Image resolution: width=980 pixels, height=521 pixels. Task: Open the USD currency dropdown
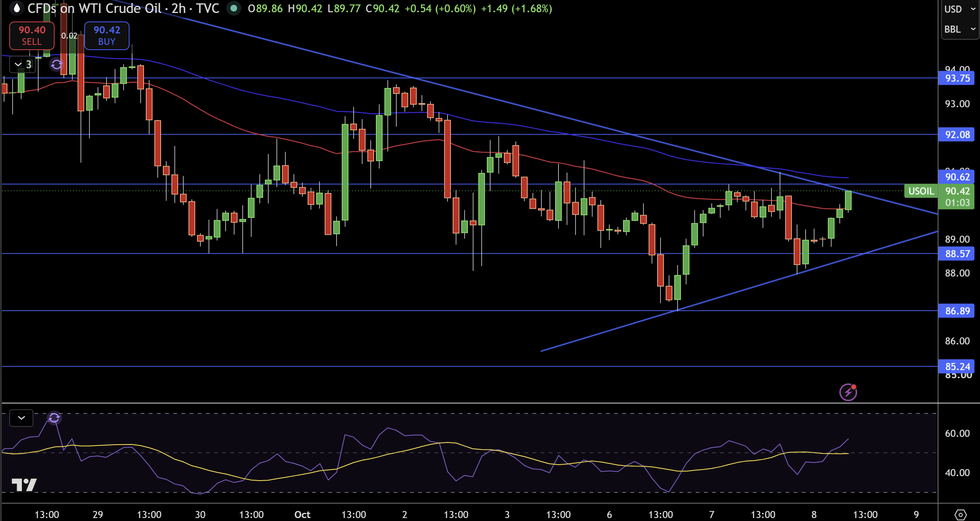pos(960,9)
